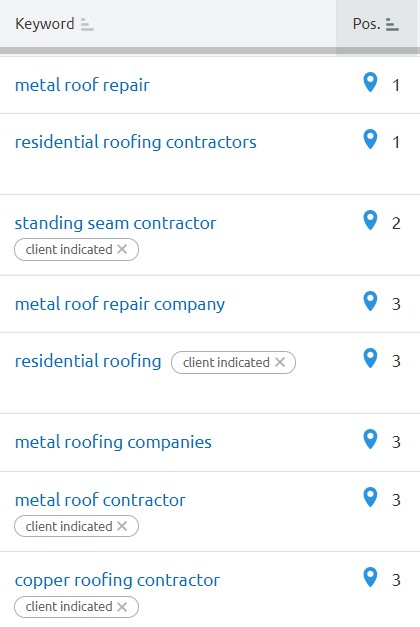Click the map pin icon for metal roof repair
Viewport: 420px width, 627px height.
coord(370,82)
